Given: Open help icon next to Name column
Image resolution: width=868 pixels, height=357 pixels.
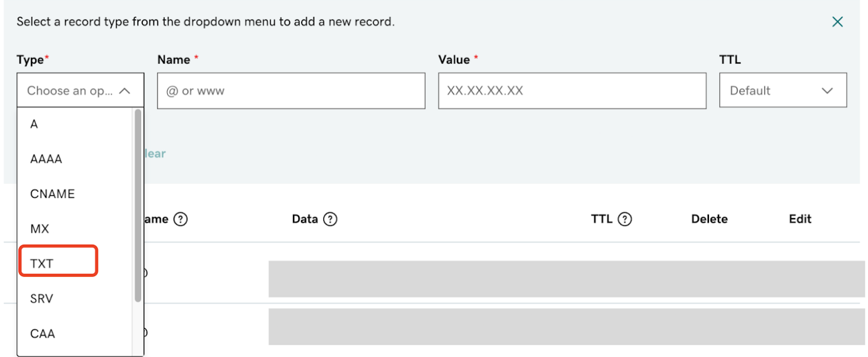Looking at the screenshot, I should [x=181, y=219].
